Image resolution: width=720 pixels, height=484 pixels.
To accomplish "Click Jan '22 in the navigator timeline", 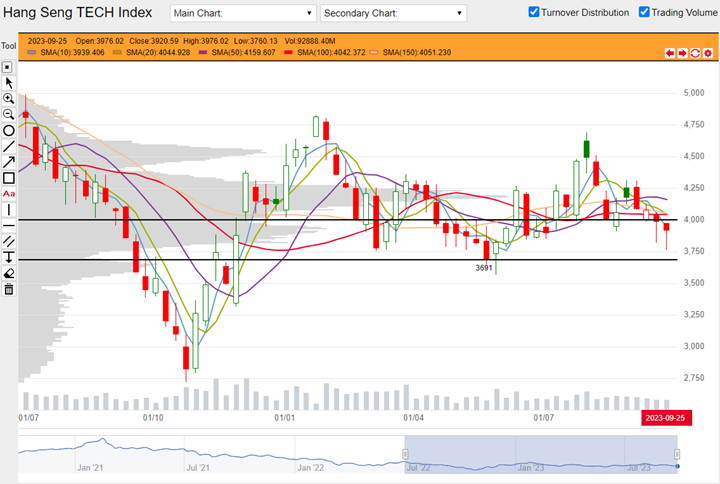I will click(310, 467).
